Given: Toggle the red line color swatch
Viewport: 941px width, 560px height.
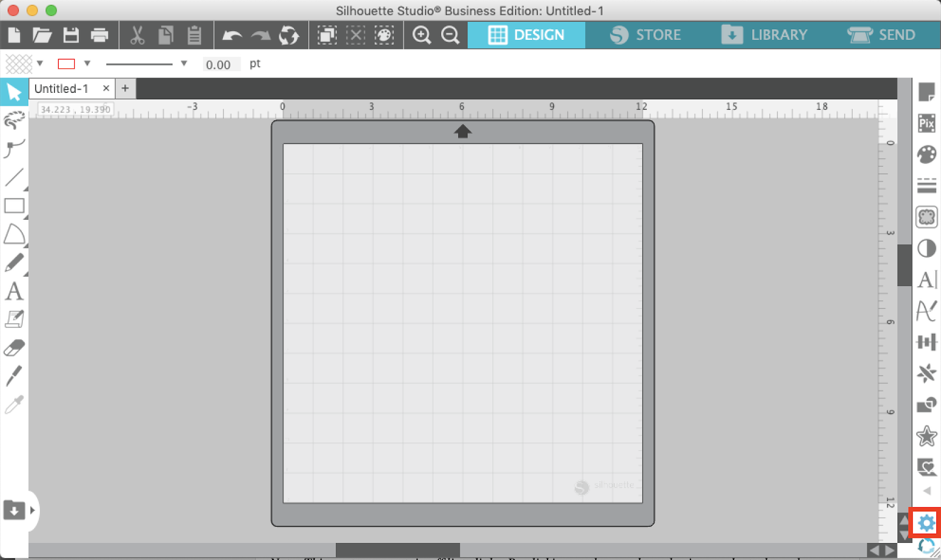Looking at the screenshot, I should click(66, 63).
